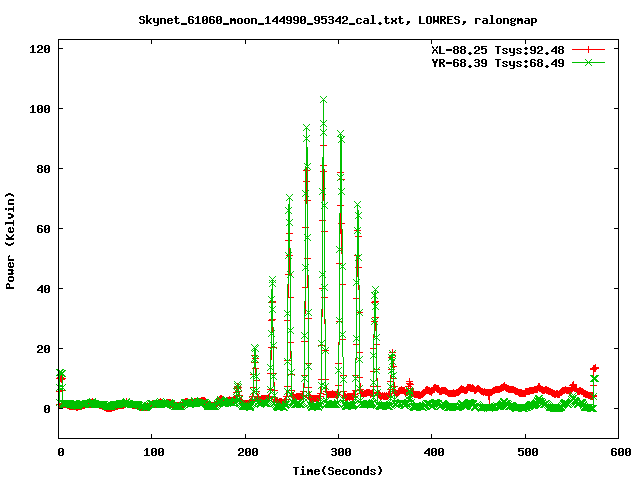Click the 500 tick label on x-axis
This screenshot has width=640, height=480.
[x=524, y=453]
